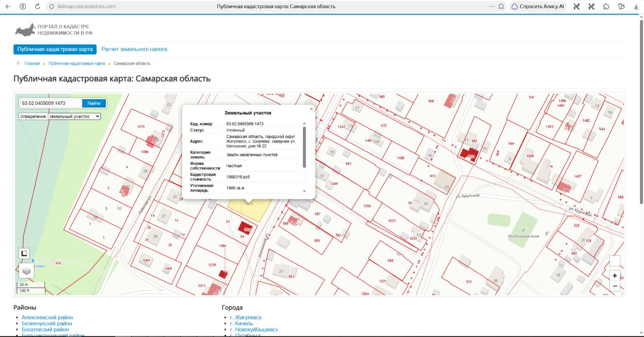The image size is (644, 337).
Task: Open the browser extensions puzzle icon
Action: [x=606, y=7]
